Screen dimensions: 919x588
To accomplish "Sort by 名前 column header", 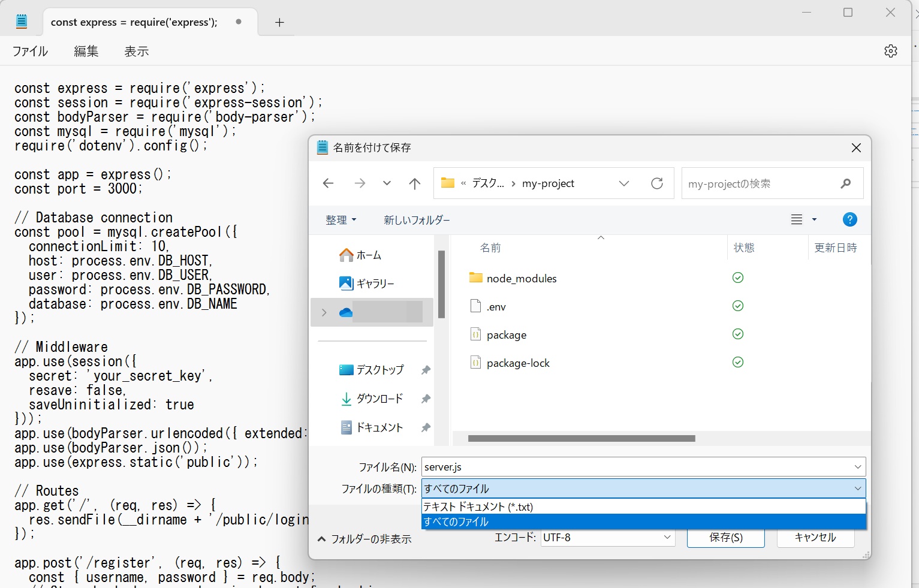I will (x=490, y=248).
